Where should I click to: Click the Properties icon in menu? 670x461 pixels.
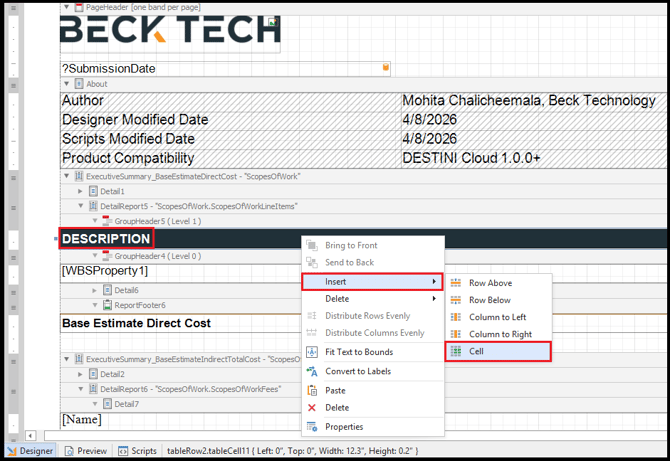tap(312, 427)
